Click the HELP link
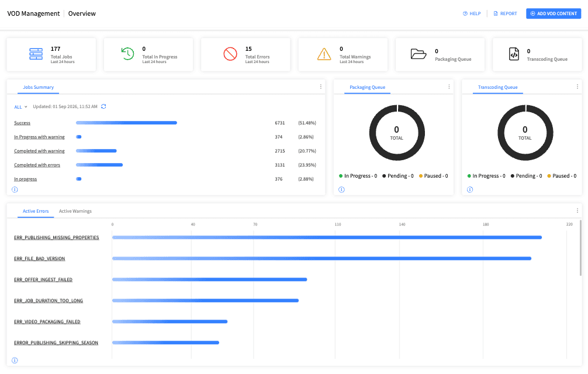 472,13
